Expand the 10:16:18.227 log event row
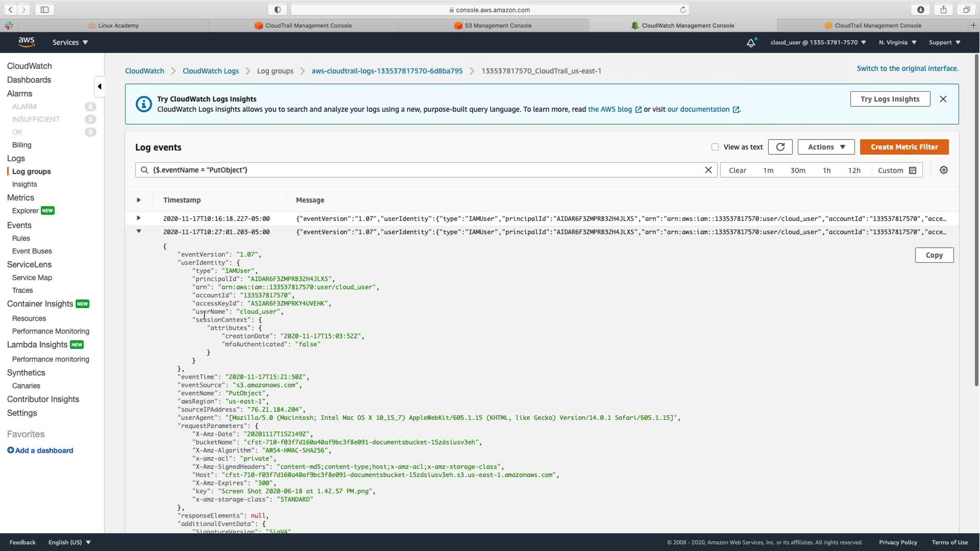 (x=139, y=218)
